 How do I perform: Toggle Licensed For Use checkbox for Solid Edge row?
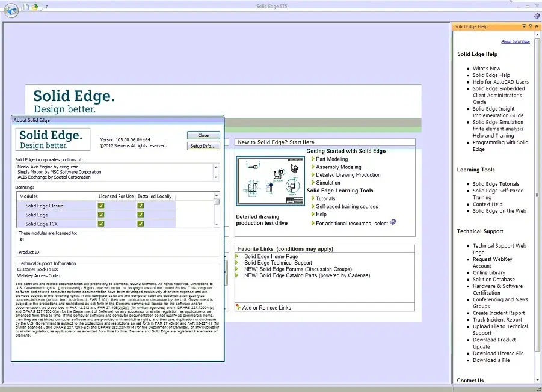pyautogui.click(x=101, y=215)
